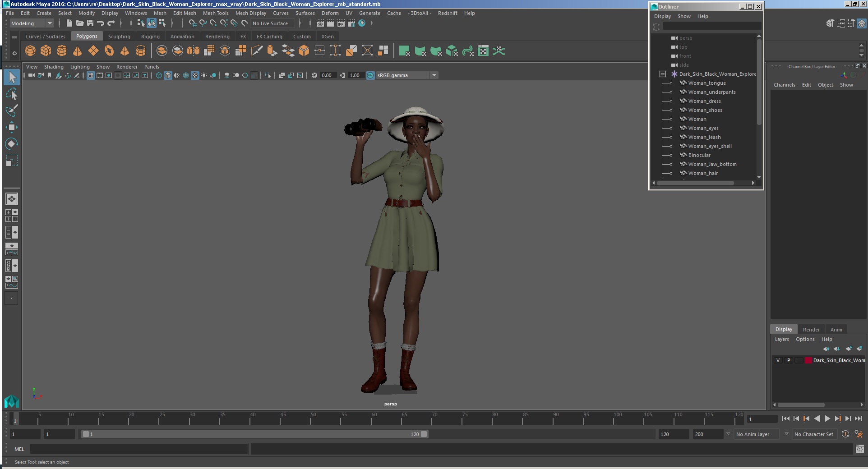Image resolution: width=868 pixels, height=469 pixels.
Task: Click MEL script language label
Action: 19,449
